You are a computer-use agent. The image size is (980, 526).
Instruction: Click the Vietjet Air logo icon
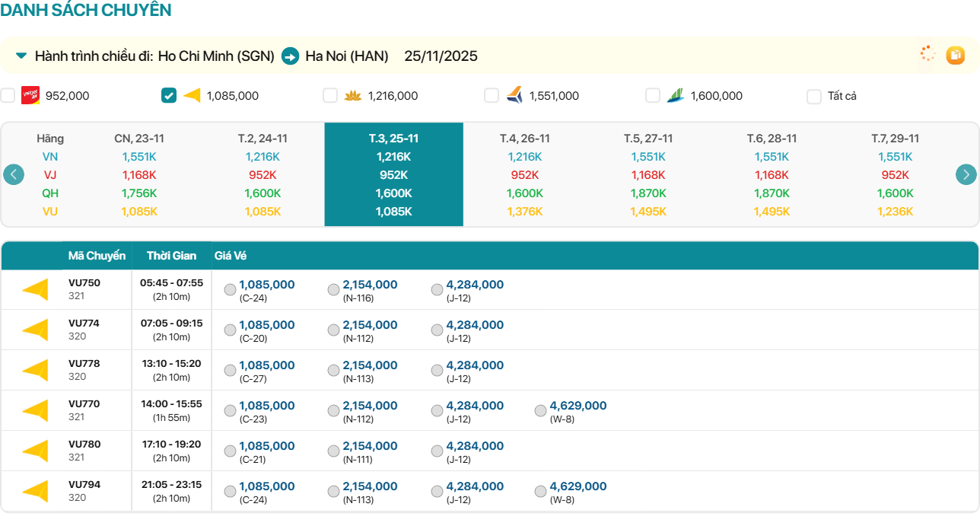(x=30, y=95)
